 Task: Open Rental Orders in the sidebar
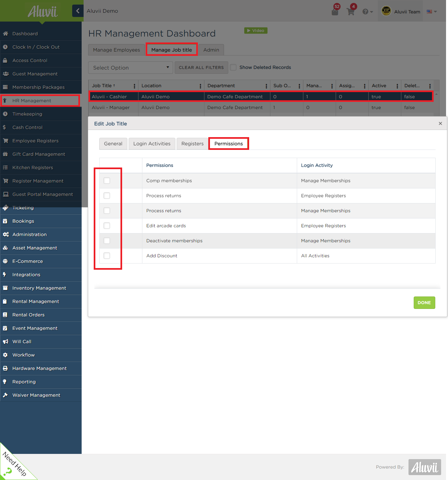[40, 315]
